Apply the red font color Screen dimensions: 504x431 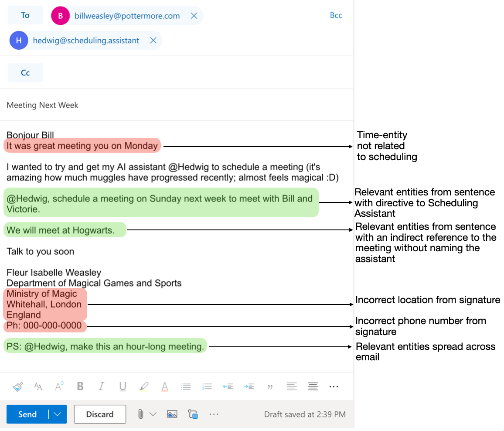pos(164,387)
